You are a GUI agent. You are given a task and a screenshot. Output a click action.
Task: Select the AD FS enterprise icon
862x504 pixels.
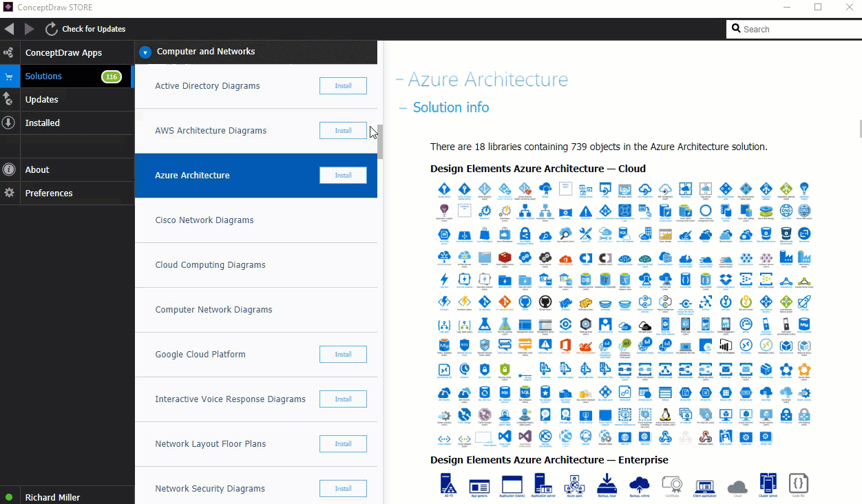click(448, 485)
